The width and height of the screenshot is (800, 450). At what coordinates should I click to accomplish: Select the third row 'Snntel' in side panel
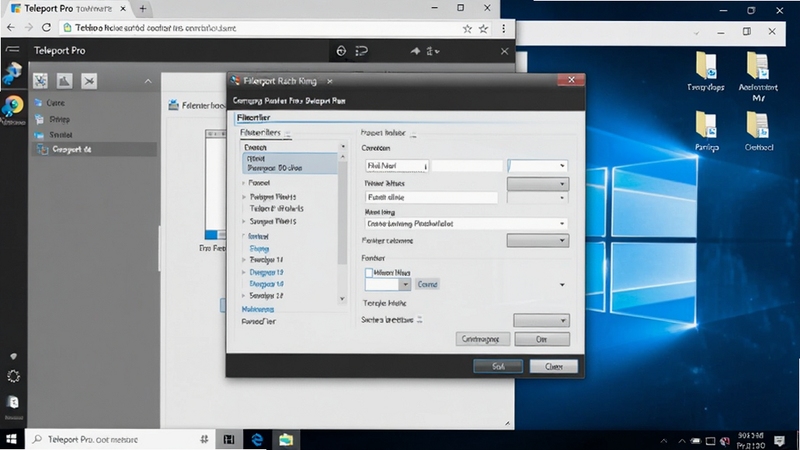(93, 135)
